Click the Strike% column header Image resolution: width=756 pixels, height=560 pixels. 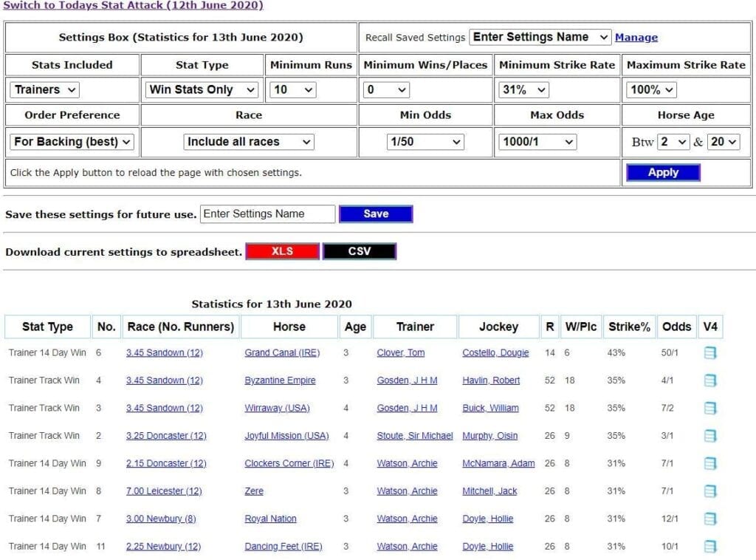point(629,327)
